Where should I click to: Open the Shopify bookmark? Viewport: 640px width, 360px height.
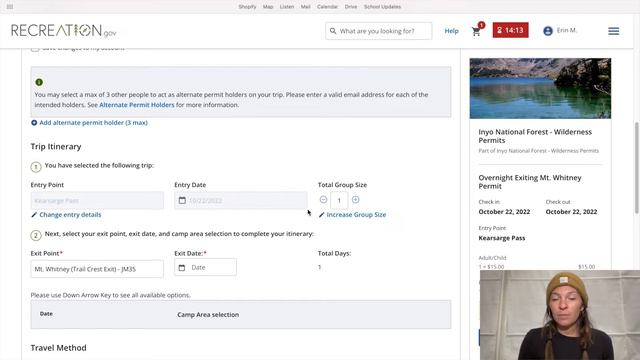pos(247,7)
